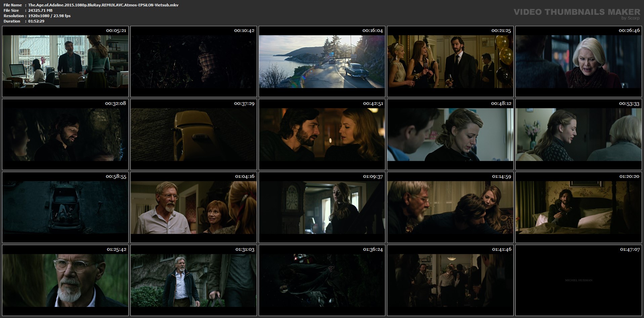Select the thumbnail at 00:26:46
Image resolution: width=644 pixels, height=318 pixels.
tap(578, 62)
